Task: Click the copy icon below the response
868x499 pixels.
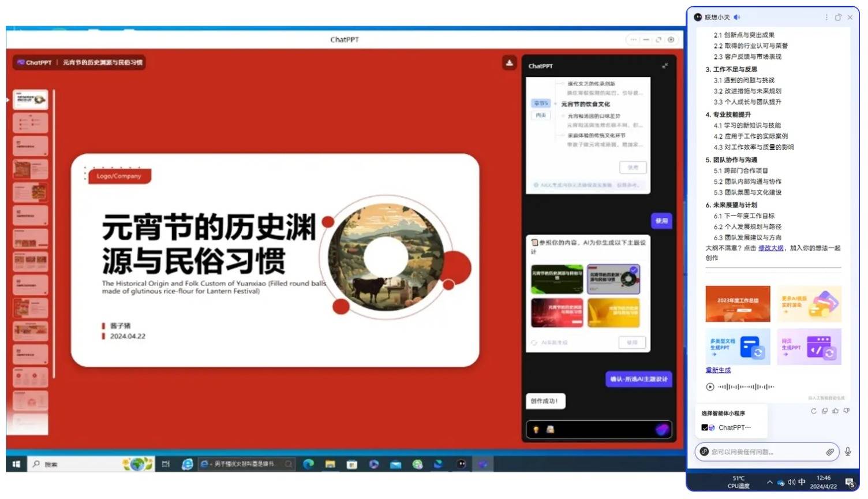Action: click(x=824, y=411)
